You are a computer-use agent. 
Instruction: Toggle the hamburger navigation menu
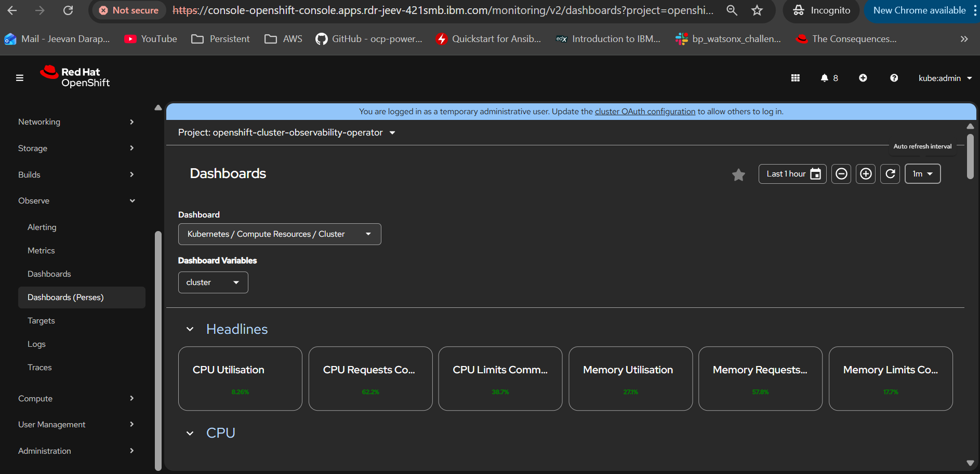pyautogui.click(x=20, y=78)
